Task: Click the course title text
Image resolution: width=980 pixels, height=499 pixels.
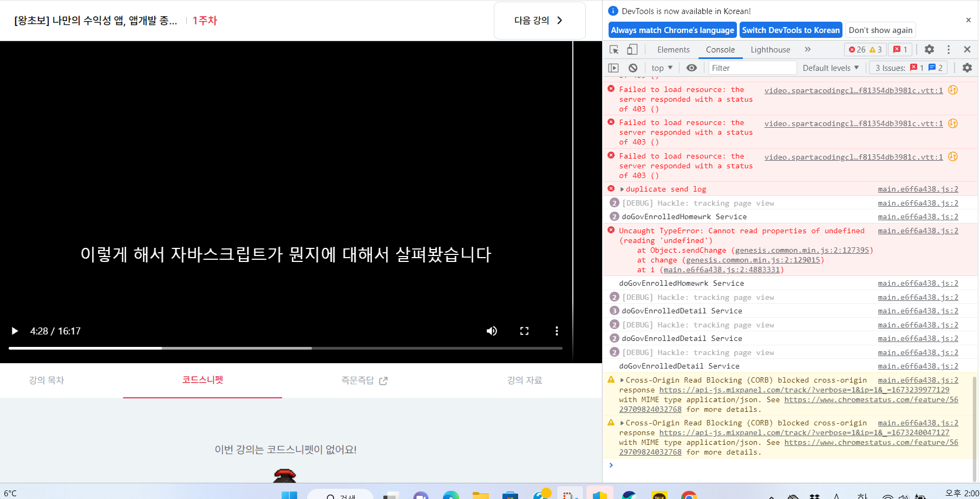Action: coord(96,21)
